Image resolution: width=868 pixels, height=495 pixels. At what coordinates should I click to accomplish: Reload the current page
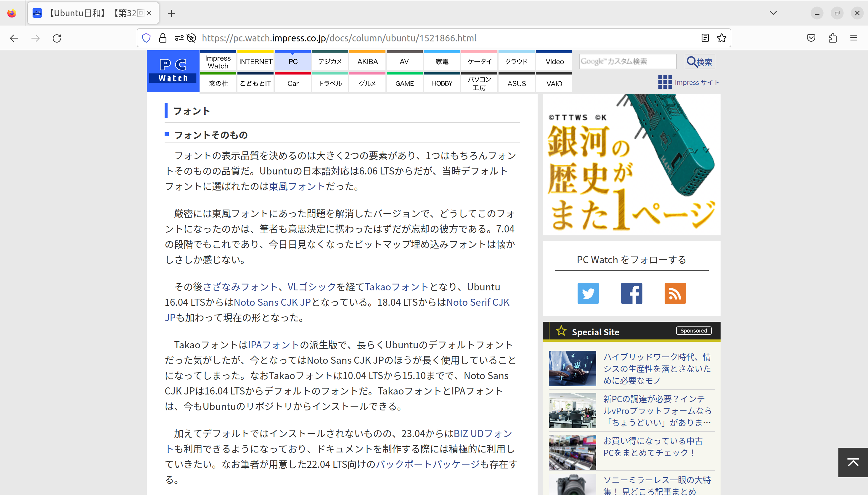tap(57, 38)
